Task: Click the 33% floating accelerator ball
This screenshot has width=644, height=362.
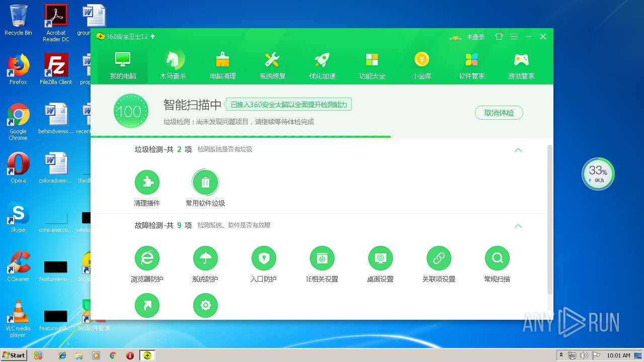Action: 598,174
